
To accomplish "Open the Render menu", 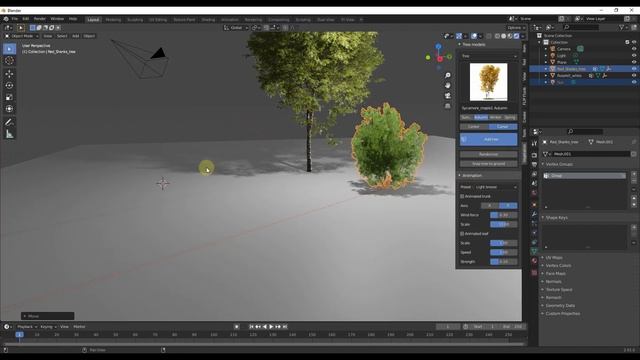I will [x=40, y=19].
